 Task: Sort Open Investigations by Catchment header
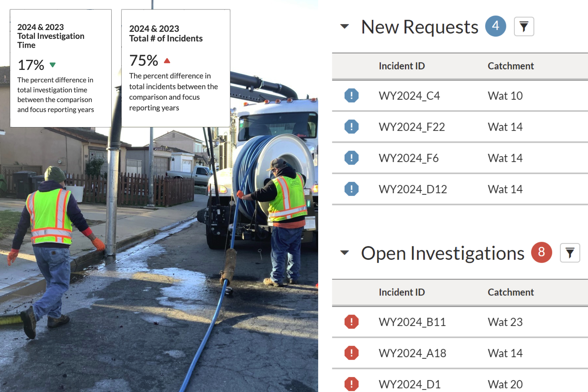click(x=511, y=292)
